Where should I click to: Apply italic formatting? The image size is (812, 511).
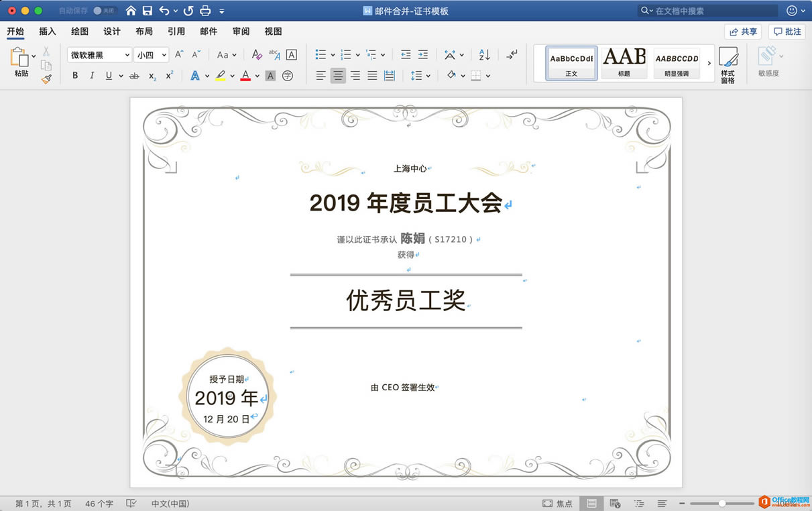91,75
